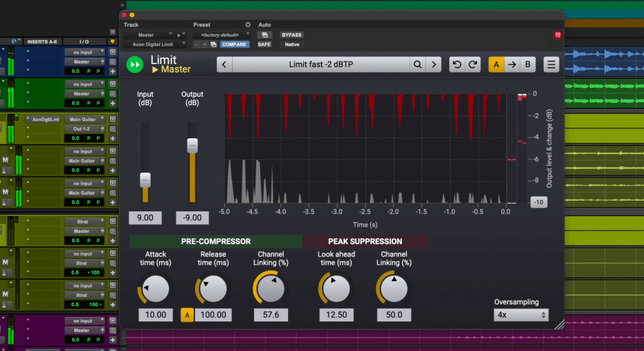Click the output window icon on the green track
The width and height of the screenshot is (644, 351).
113,84
